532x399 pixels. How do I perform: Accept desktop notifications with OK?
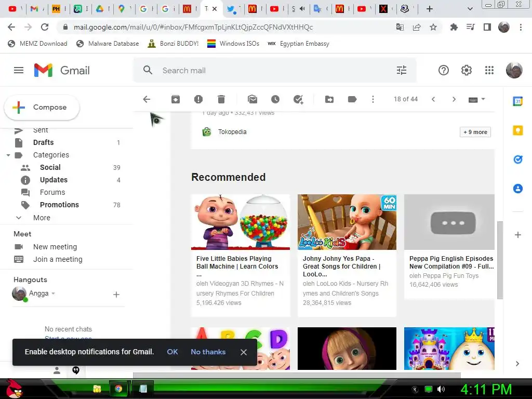pos(172,352)
